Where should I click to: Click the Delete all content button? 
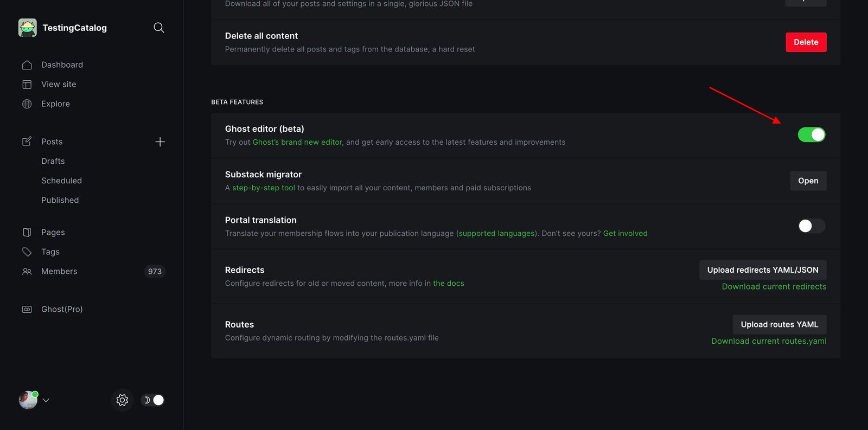(806, 42)
